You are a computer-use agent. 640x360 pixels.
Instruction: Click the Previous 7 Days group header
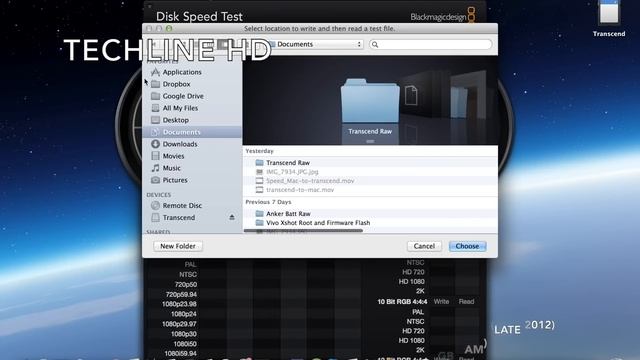(x=268, y=202)
